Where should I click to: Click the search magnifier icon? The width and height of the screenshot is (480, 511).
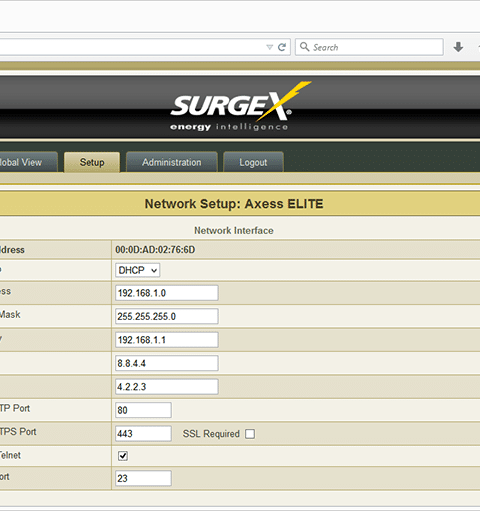(x=304, y=47)
